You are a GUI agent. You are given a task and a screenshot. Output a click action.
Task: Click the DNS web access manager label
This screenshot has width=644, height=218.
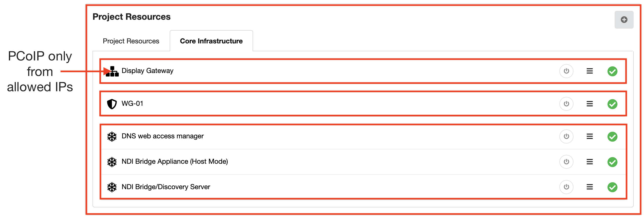coord(163,136)
